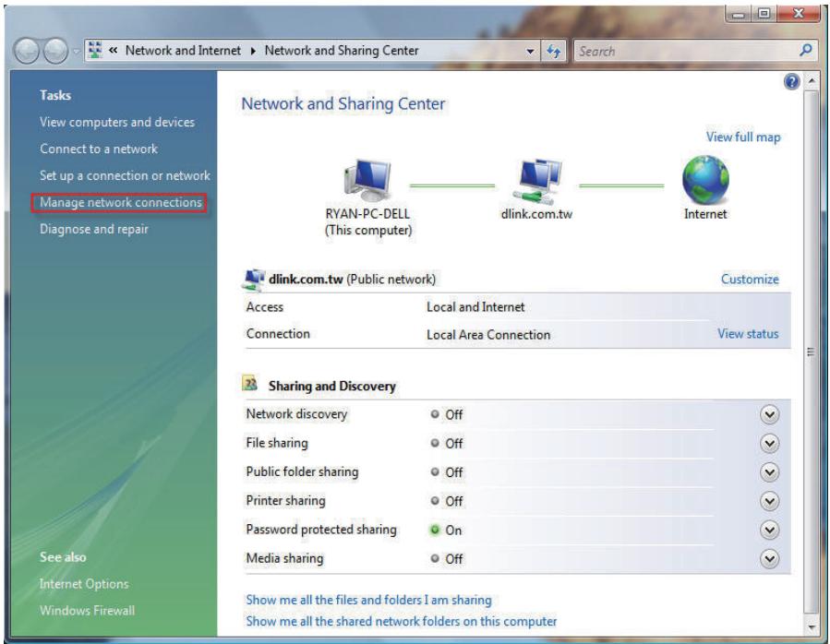Click the Internet globe icon

(x=705, y=181)
